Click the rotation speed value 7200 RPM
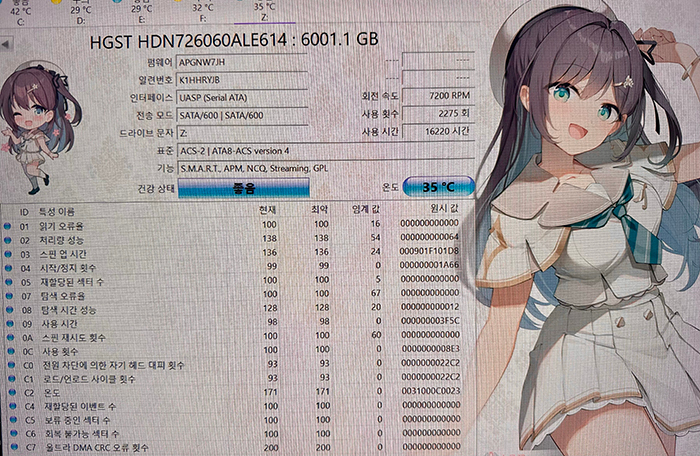 pyautogui.click(x=437, y=96)
